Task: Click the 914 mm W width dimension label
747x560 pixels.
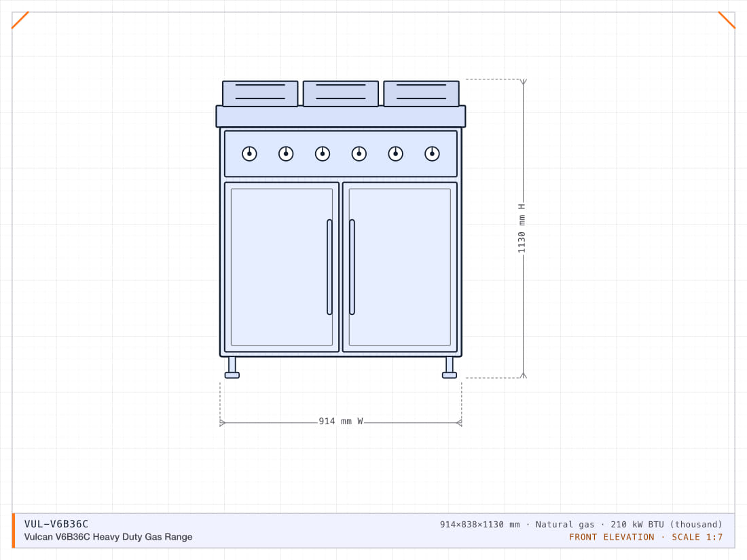Action: pyautogui.click(x=341, y=422)
